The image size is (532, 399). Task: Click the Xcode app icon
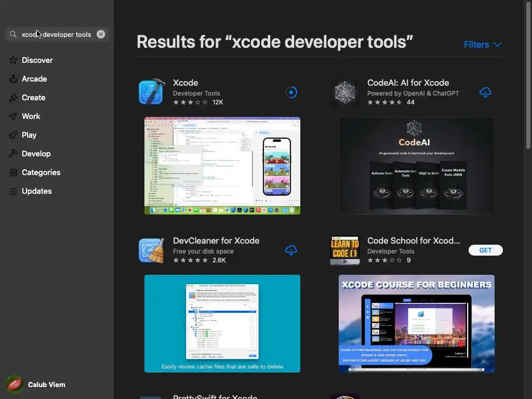[152, 91]
